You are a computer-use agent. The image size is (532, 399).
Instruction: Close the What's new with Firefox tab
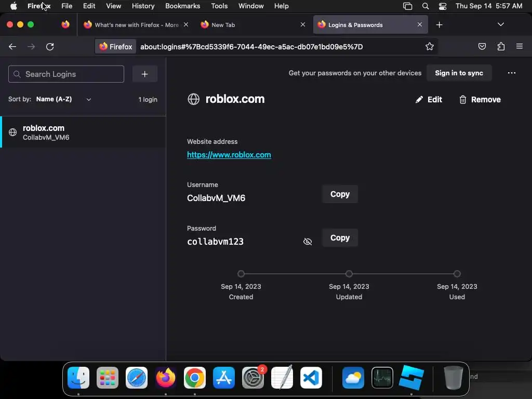[x=186, y=24]
